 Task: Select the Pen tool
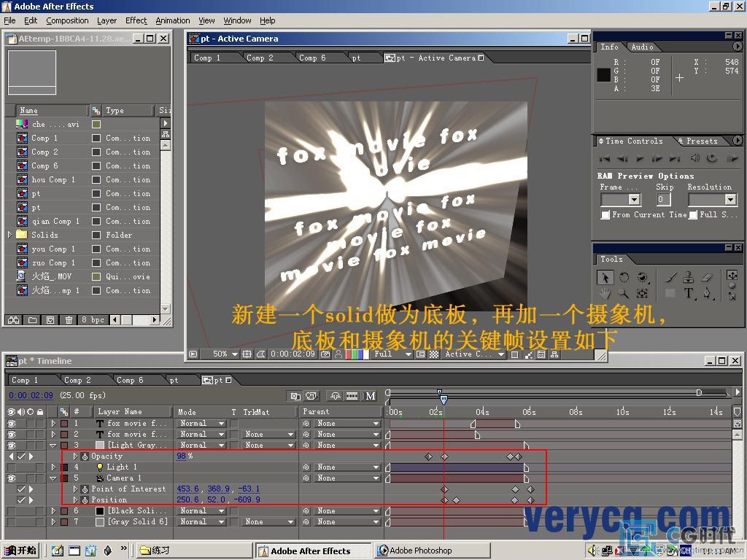click(x=708, y=293)
